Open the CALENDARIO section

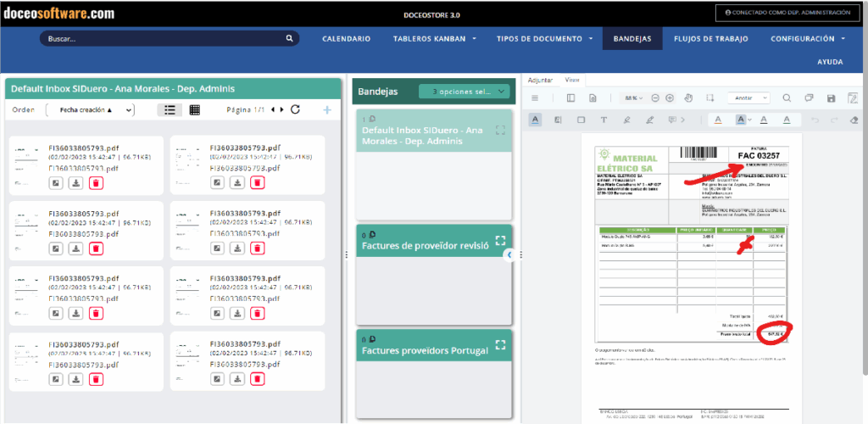click(x=347, y=39)
